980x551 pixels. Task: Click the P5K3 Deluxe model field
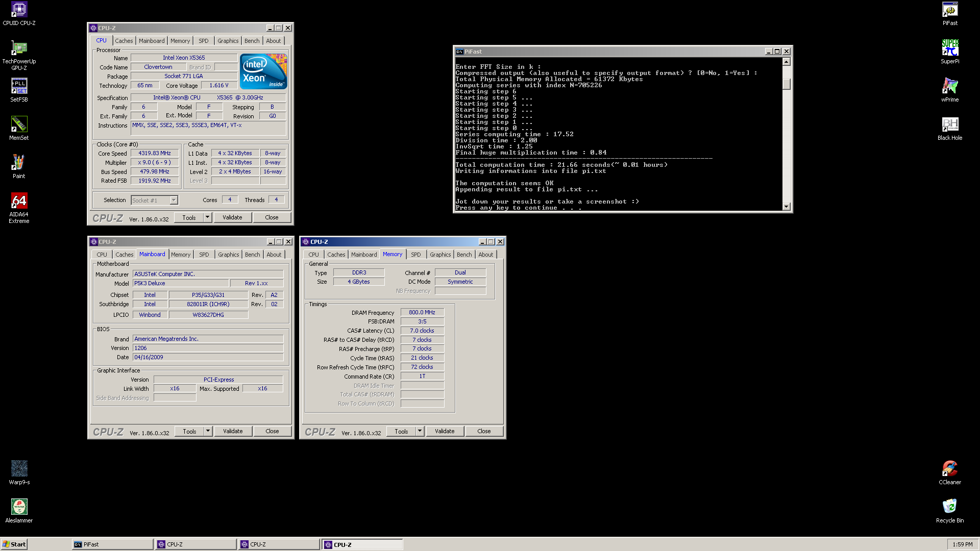coord(181,283)
